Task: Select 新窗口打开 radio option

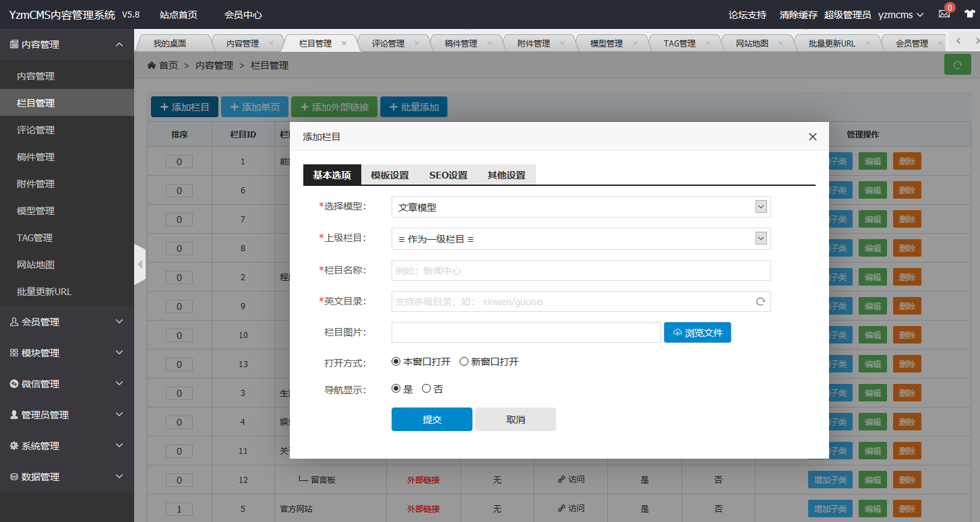Action: (464, 362)
